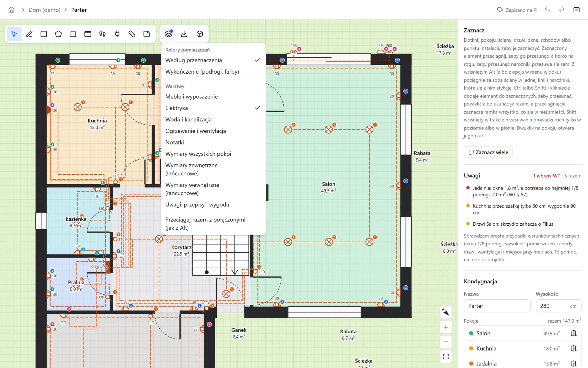Choose Według przeznaczenia room colors

pos(213,60)
